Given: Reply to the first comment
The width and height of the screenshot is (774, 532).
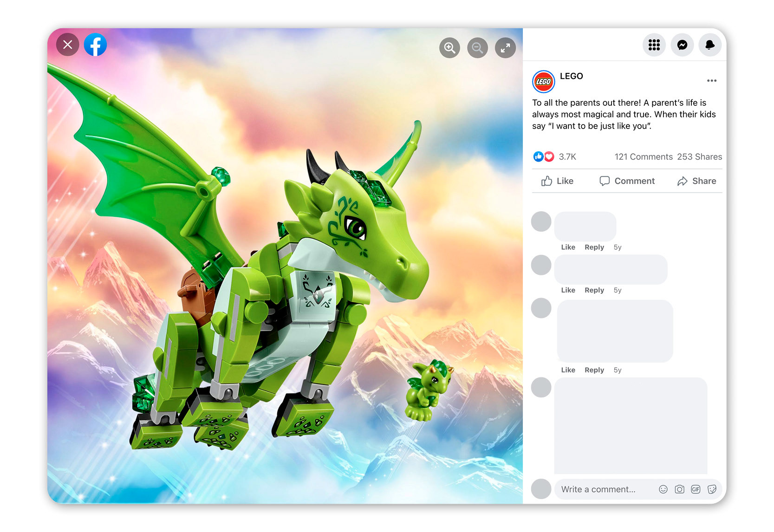Looking at the screenshot, I should click(594, 247).
